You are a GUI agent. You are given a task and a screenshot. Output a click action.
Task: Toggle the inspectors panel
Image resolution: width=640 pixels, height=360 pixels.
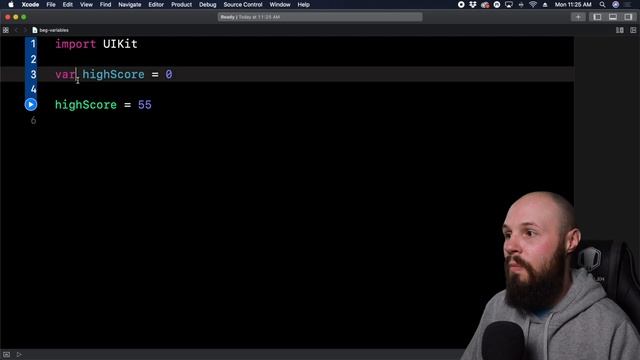tap(628, 17)
